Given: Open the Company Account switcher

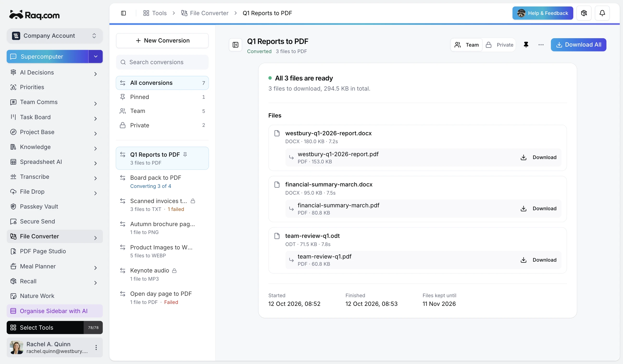Looking at the screenshot, I should 55,36.
